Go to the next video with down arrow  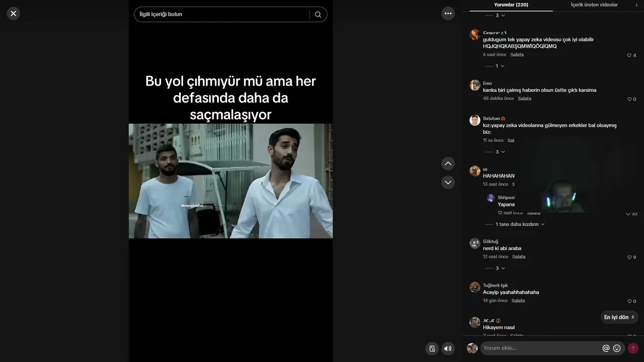[x=448, y=183]
